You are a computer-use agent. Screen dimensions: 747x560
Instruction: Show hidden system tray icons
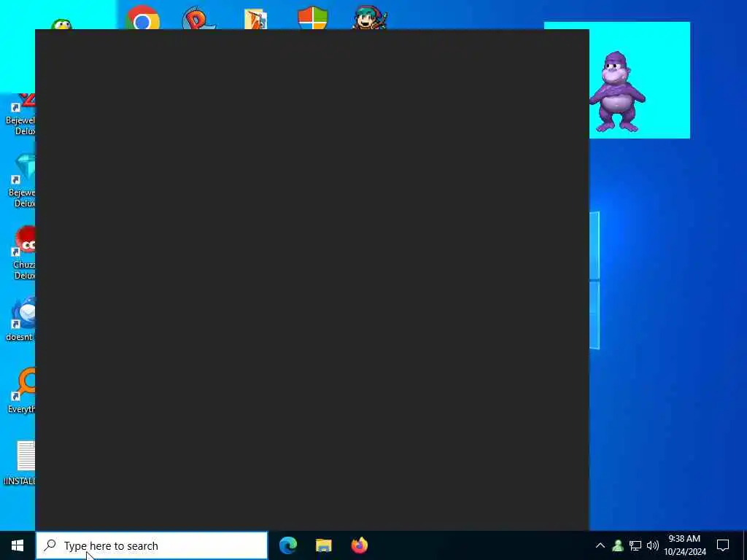[600, 545]
